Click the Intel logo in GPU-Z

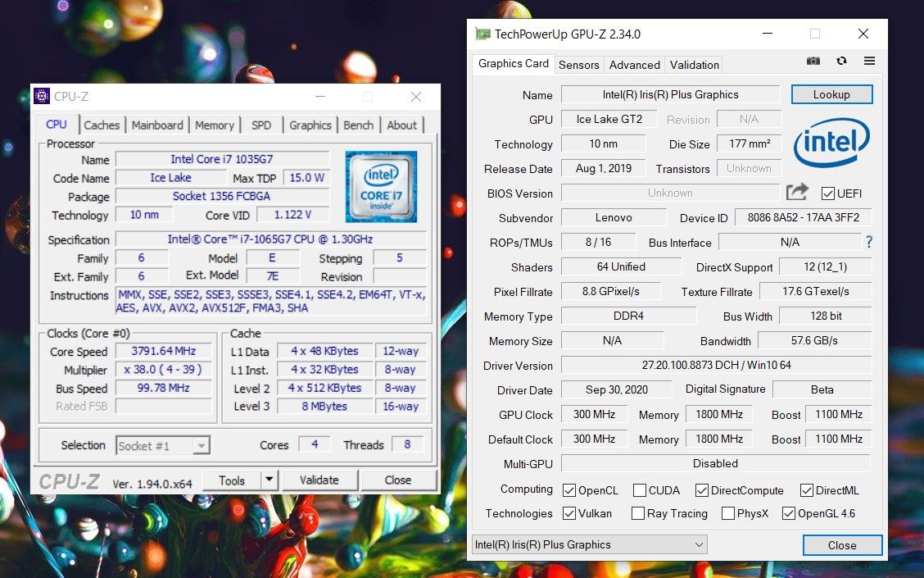[x=831, y=142]
